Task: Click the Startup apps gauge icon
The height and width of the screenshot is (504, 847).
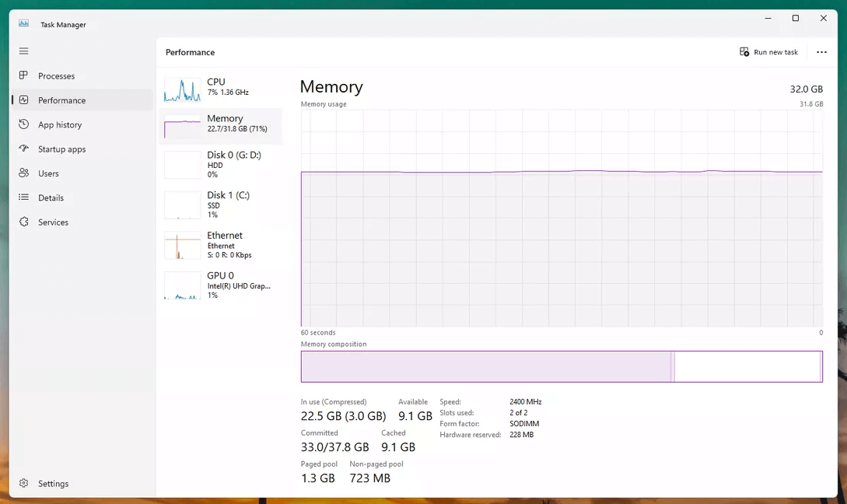Action: (23, 149)
